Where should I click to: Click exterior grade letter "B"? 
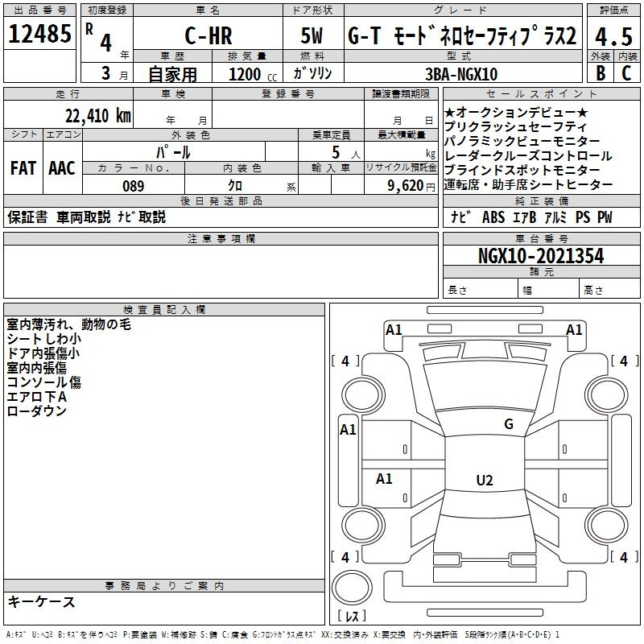[601, 73]
